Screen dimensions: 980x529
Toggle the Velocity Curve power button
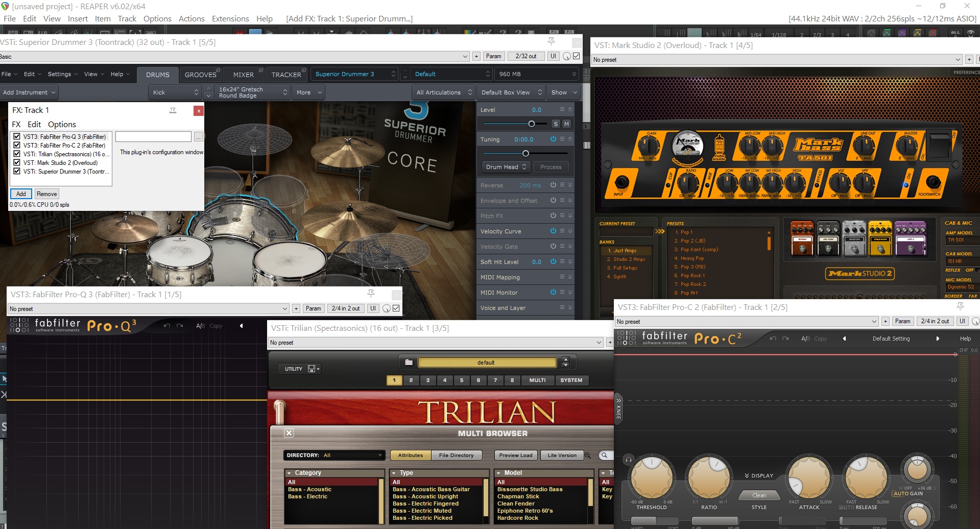[x=553, y=231]
